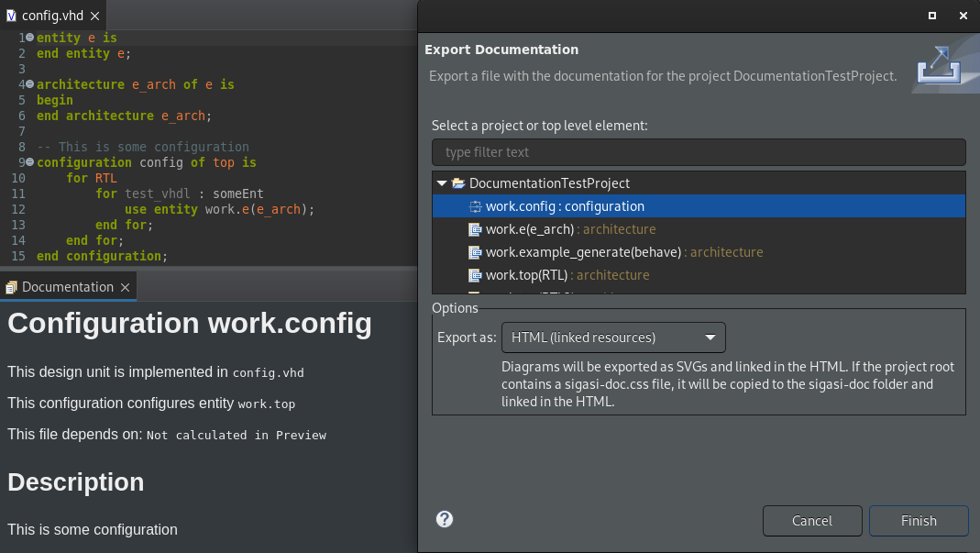This screenshot has width=980, height=553.
Task: Maximize the Export Documentation dialog
Action: pyautogui.click(x=932, y=16)
